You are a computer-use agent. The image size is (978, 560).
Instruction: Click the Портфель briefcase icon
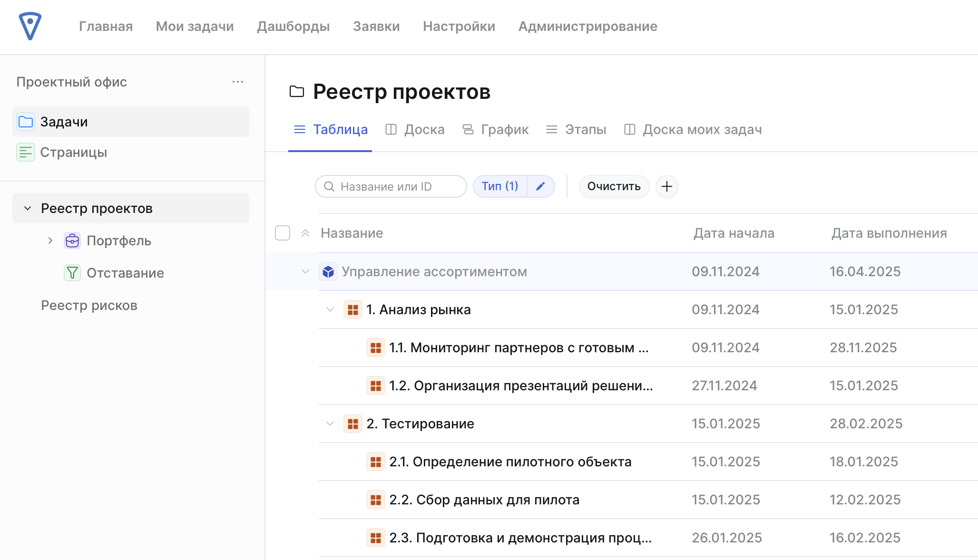(x=72, y=241)
